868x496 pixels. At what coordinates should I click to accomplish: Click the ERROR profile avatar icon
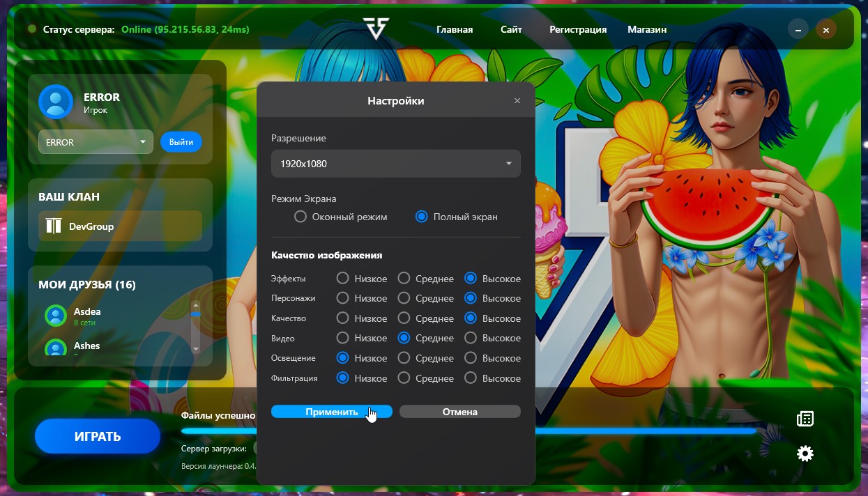56,102
